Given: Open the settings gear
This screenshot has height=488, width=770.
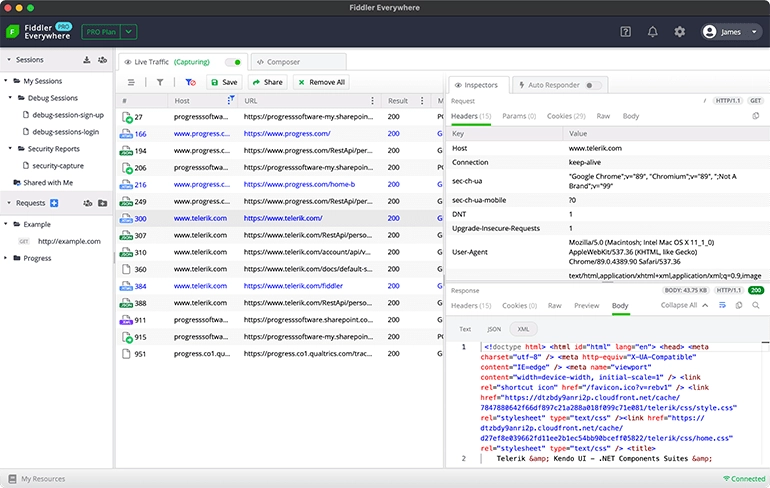Looking at the screenshot, I should pyautogui.click(x=680, y=32).
